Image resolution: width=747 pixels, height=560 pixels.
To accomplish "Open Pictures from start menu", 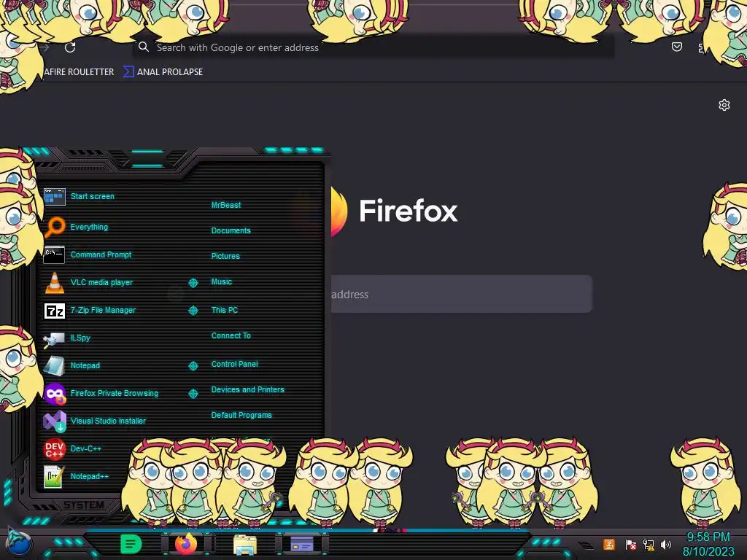I will coord(225,256).
